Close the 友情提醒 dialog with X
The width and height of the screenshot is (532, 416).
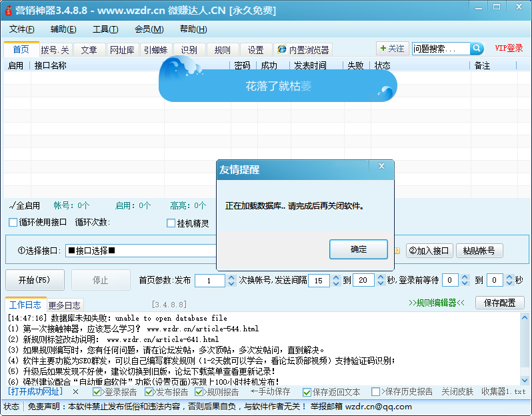382,166
